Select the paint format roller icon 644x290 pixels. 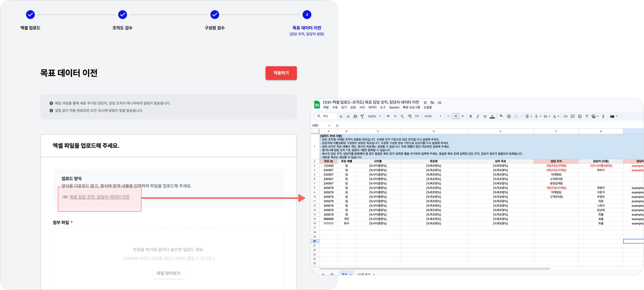coord(362,116)
